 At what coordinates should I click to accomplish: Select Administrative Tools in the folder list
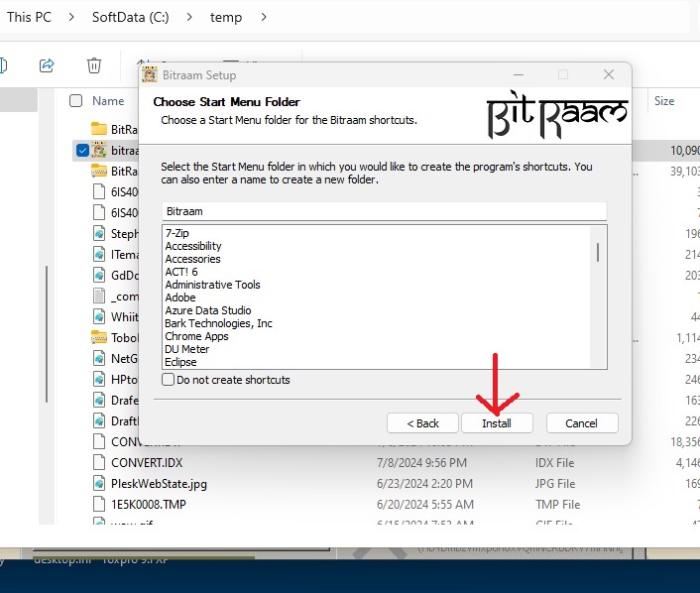(x=212, y=285)
